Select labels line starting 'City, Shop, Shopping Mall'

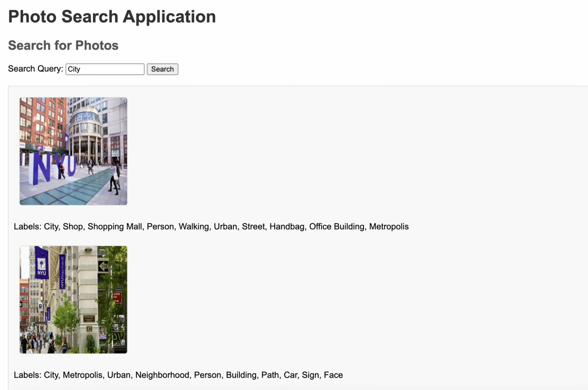pos(211,226)
